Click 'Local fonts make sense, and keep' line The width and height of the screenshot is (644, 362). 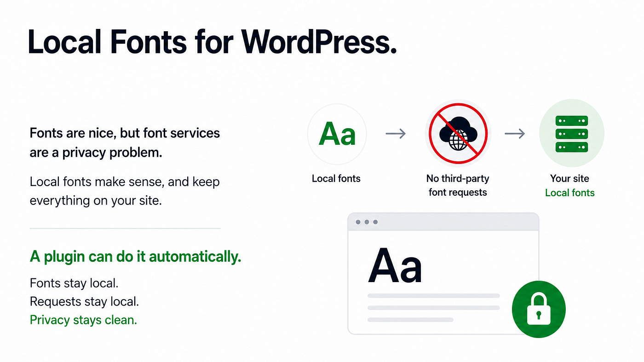(x=125, y=181)
